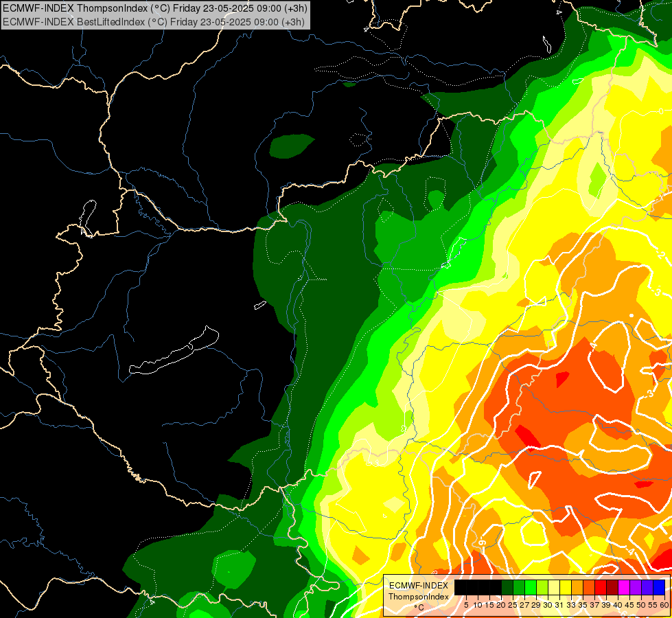Select the dark red legend swatch for 39-40
Viewport: 672px width, 618px height.
(612, 587)
